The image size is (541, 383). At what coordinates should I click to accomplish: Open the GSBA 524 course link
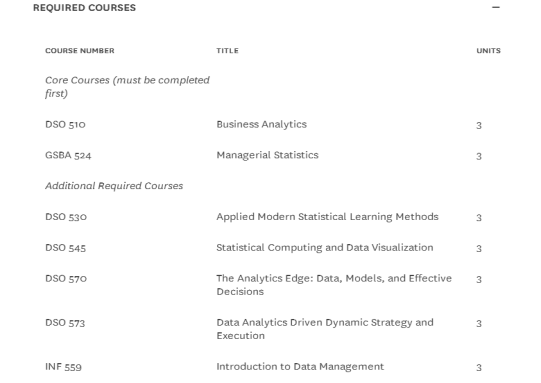[68, 155]
